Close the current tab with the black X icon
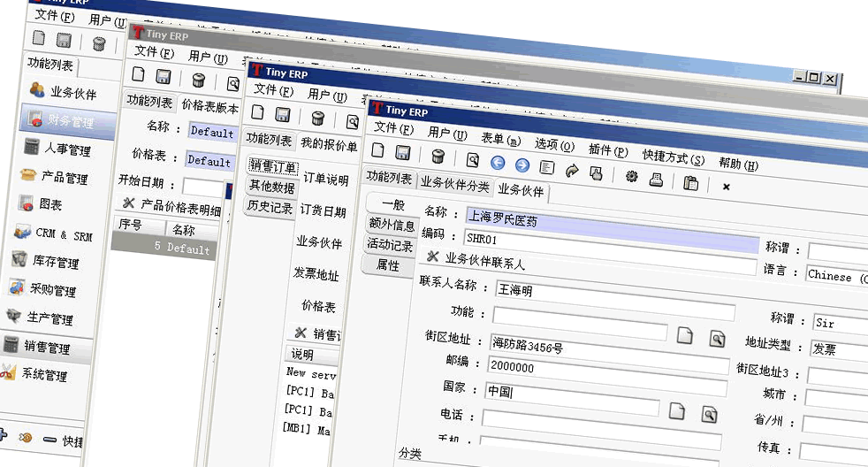Viewport: 868px width, 467px height. 726,187
